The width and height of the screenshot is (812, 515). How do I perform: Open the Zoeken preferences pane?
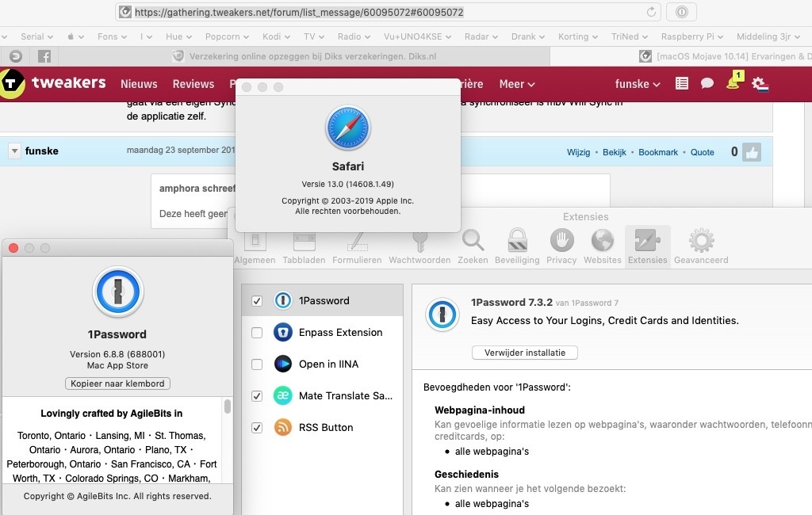pyautogui.click(x=473, y=247)
